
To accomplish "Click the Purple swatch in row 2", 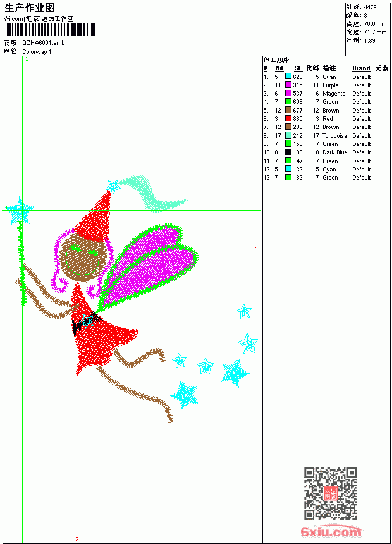I will click(x=288, y=85).
